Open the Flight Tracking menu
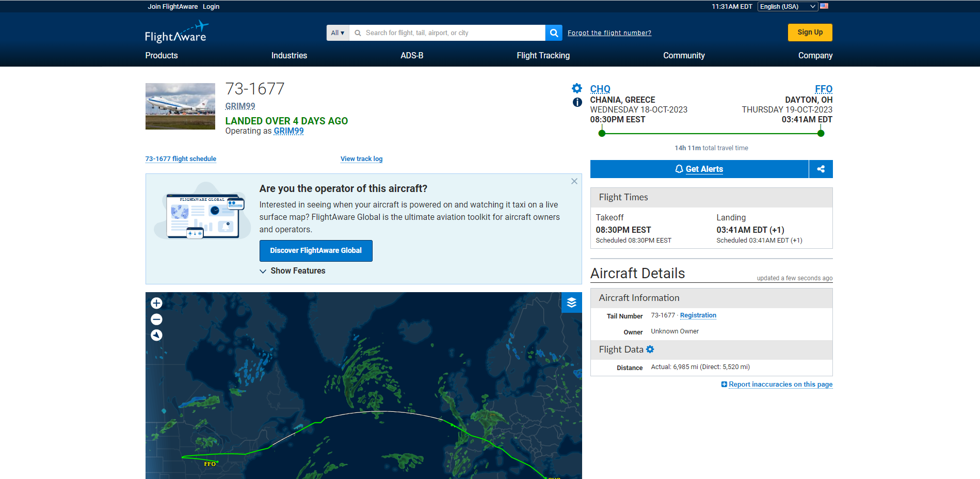980x479 pixels. click(543, 55)
